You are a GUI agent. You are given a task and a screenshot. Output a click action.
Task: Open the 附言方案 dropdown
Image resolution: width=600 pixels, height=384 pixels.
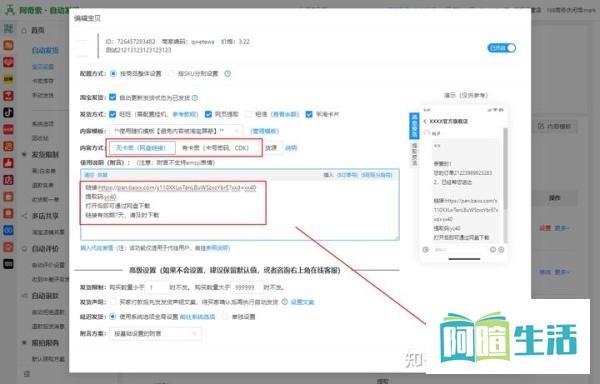click(155, 334)
